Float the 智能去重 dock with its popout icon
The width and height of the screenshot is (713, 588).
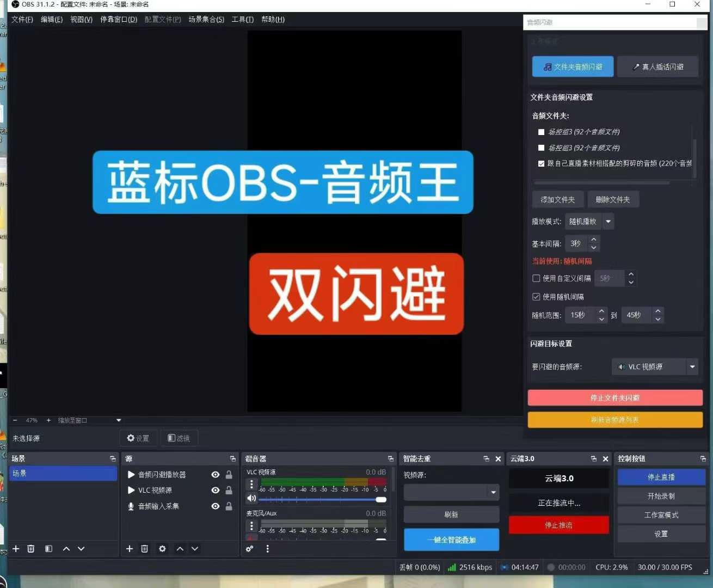click(487, 459)
